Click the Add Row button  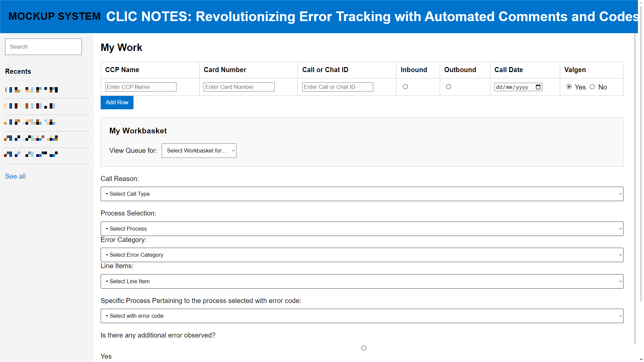pos(117,103)
